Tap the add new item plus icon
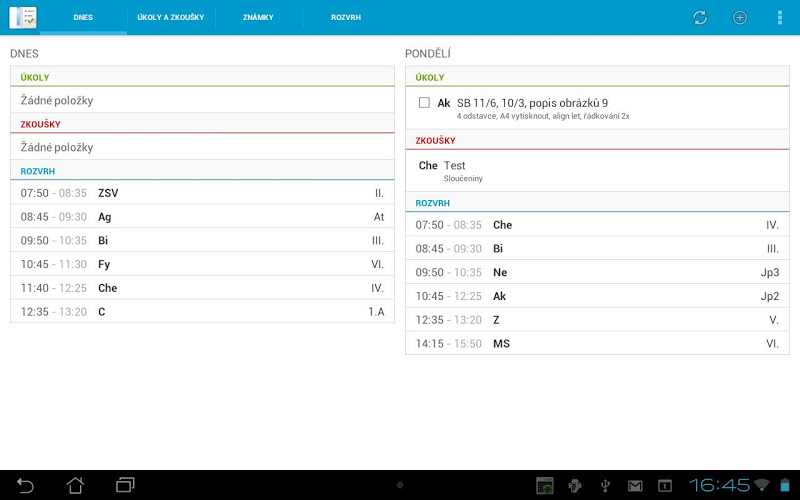The width and height of the screenshot is (800, 500). coord(740,17)
